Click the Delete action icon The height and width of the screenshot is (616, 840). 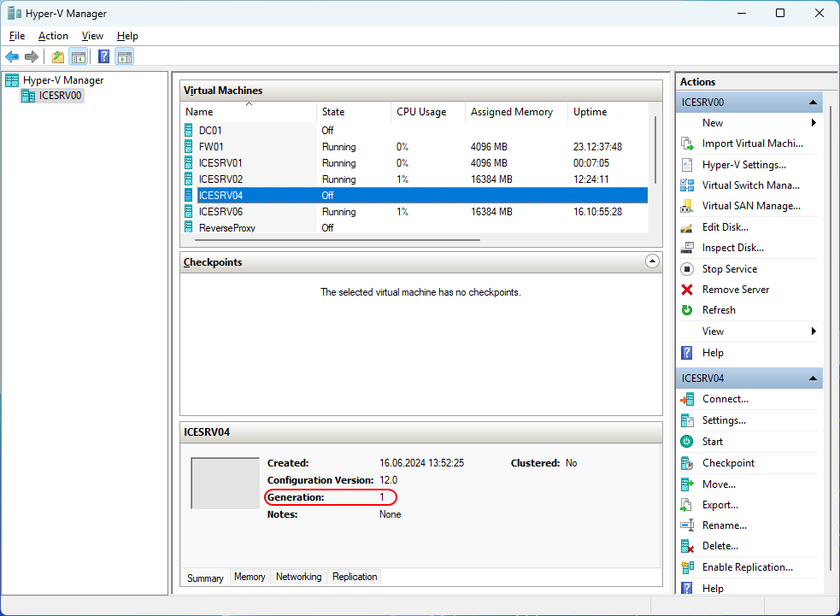tap(687, 546)
